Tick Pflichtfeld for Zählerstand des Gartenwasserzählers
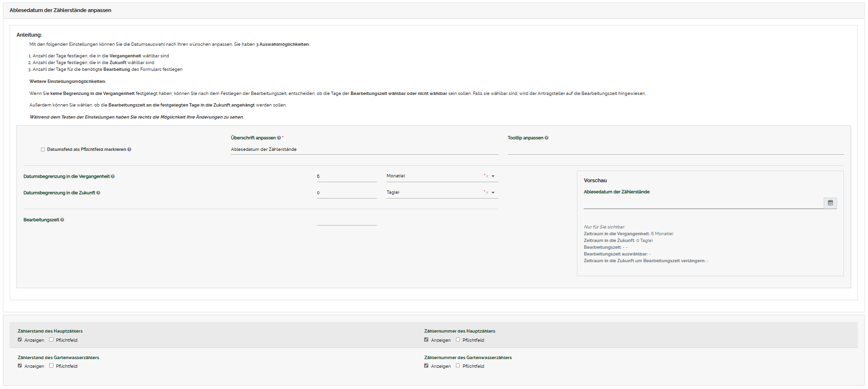The height and width of the screenshot is (389, 868). click(51, 366)
